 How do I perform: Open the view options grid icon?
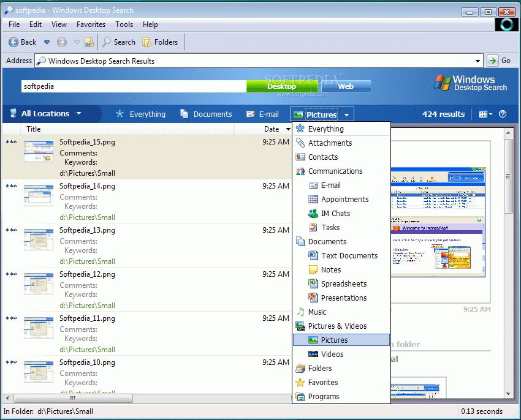485,114
